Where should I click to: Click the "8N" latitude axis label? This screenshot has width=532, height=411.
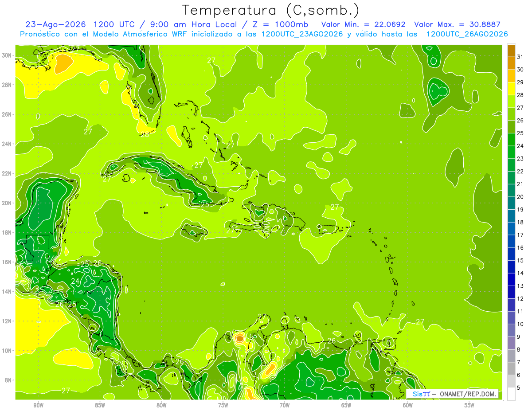coord(8,380)
